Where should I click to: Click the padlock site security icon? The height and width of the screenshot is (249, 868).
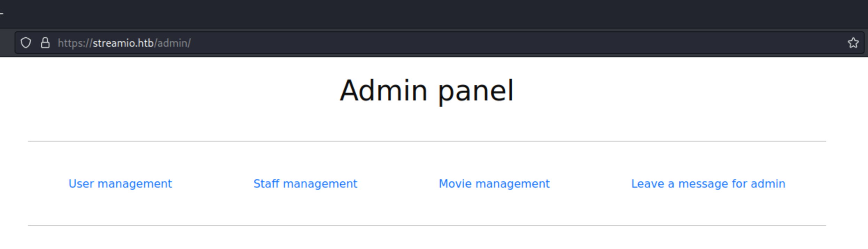[x=45, y=43]
